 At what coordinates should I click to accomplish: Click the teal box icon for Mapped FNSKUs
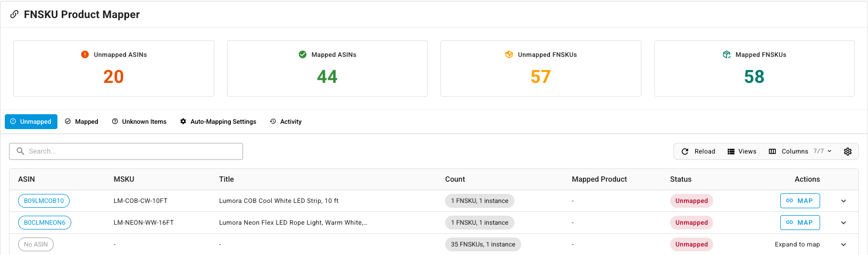pyautogui.click(x=727, y=54)
